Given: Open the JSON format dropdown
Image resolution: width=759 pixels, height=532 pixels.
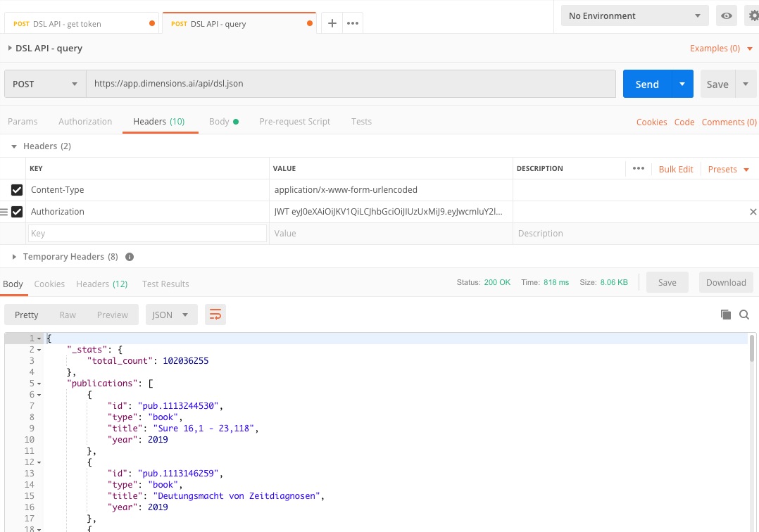Looking at the screenshot, I should [x=171, y=315].
